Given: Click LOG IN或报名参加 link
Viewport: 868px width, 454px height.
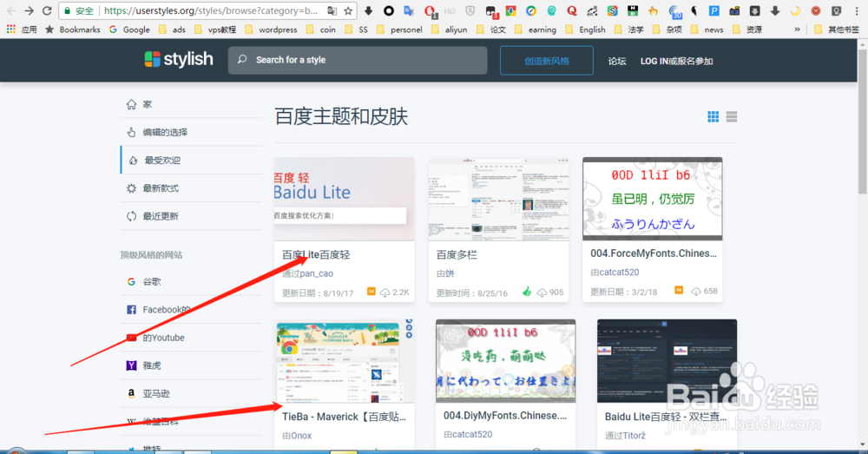Looking at the screenshot, I should coord(676,61).
